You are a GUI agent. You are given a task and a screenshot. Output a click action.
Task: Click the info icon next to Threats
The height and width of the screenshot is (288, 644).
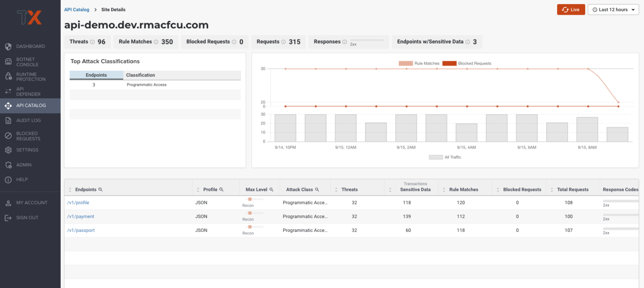tap(92, 42)
